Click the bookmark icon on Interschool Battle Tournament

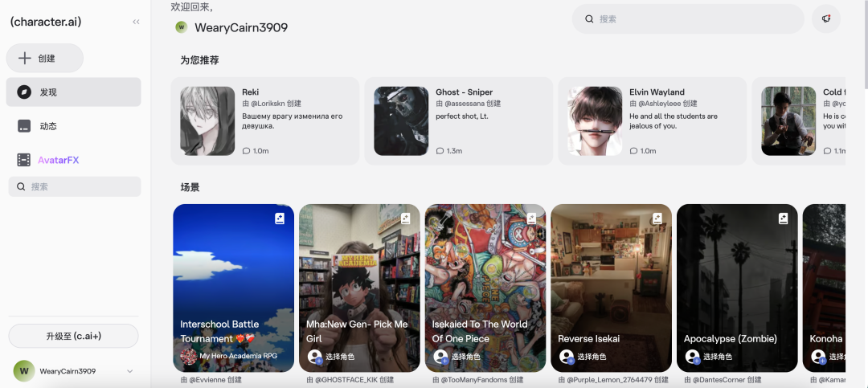(280, 219)
